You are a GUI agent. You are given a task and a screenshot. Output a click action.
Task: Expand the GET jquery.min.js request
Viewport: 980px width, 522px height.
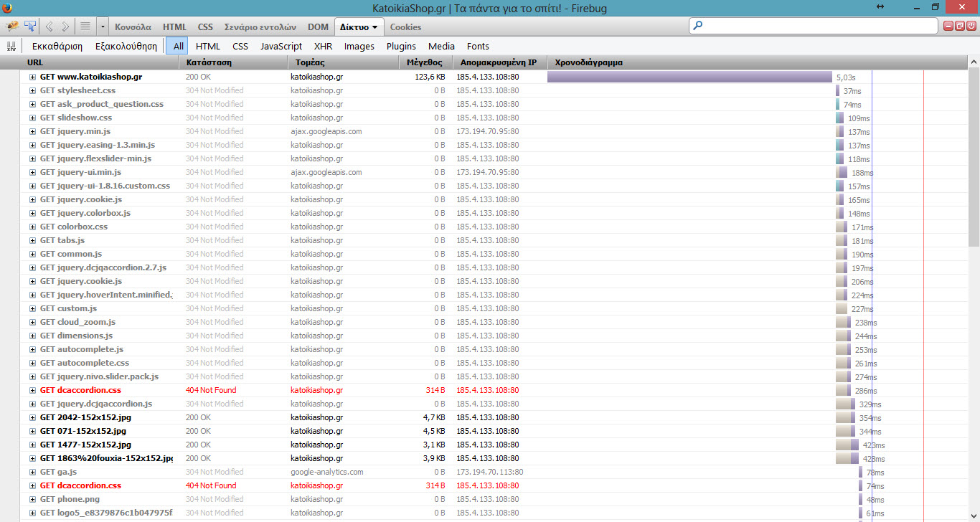32,131
